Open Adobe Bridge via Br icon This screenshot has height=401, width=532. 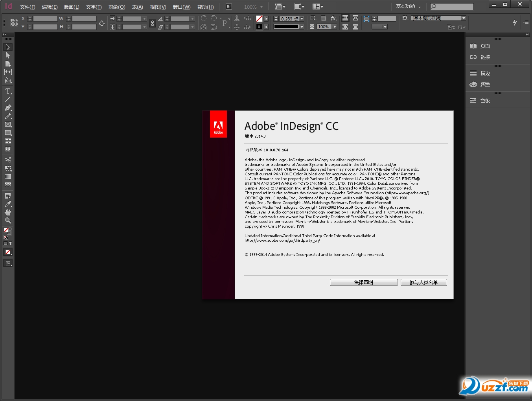[229, 7]
